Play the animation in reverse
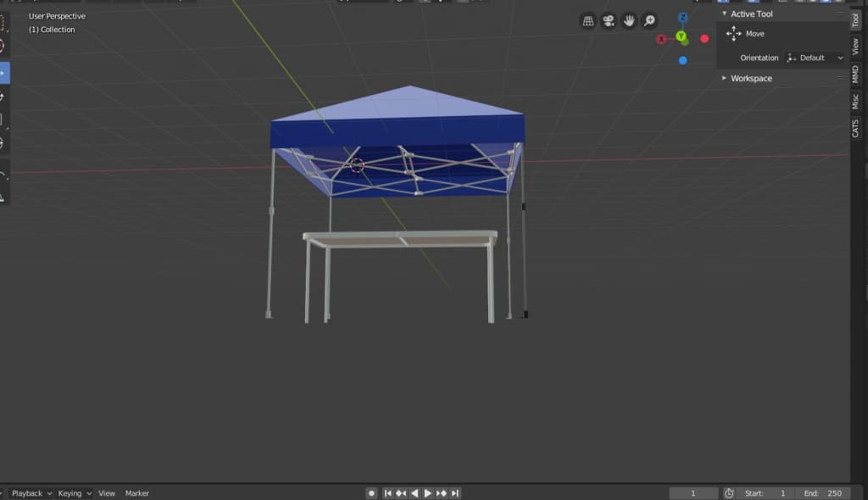Screen dimensions: 868x500 [x=415, y=493]
